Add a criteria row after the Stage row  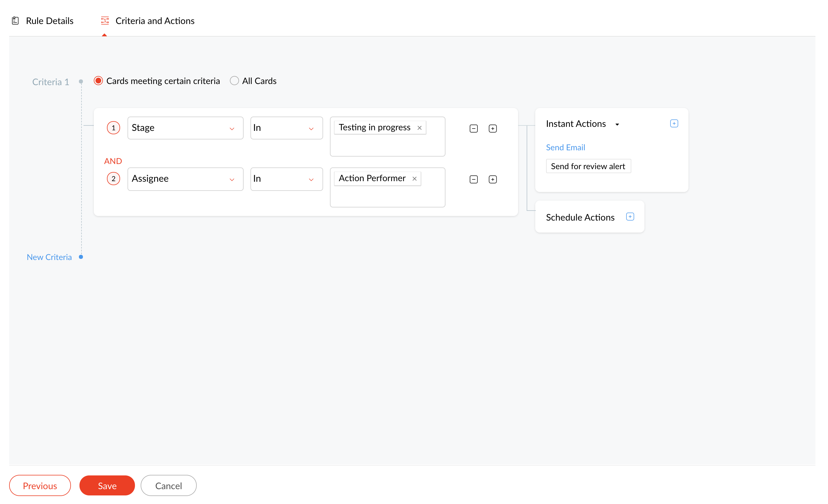[493, 129]
